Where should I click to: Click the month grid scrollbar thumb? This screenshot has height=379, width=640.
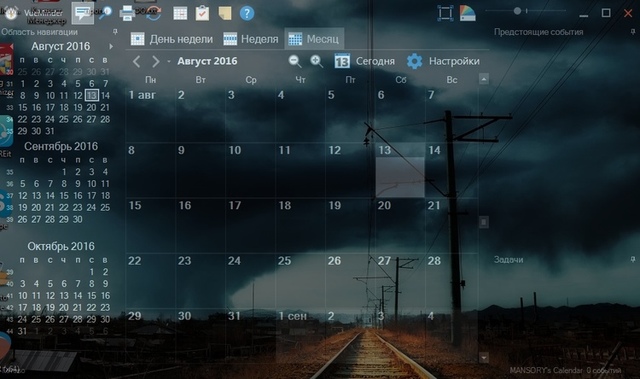click(x=484, y=222)
